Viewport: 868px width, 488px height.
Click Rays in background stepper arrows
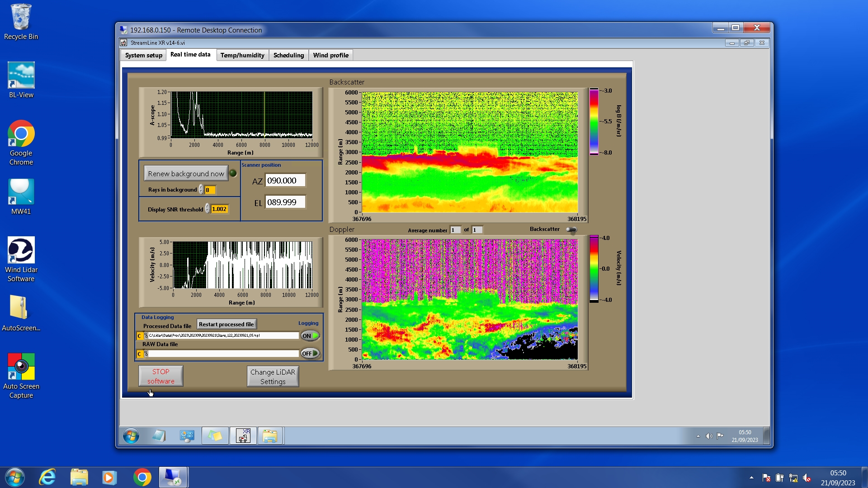(201, 190)
